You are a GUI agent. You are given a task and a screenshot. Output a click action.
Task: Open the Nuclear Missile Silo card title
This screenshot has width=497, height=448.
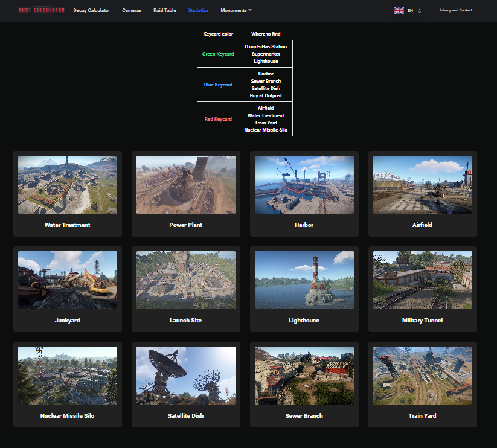(x=68, y=415)
